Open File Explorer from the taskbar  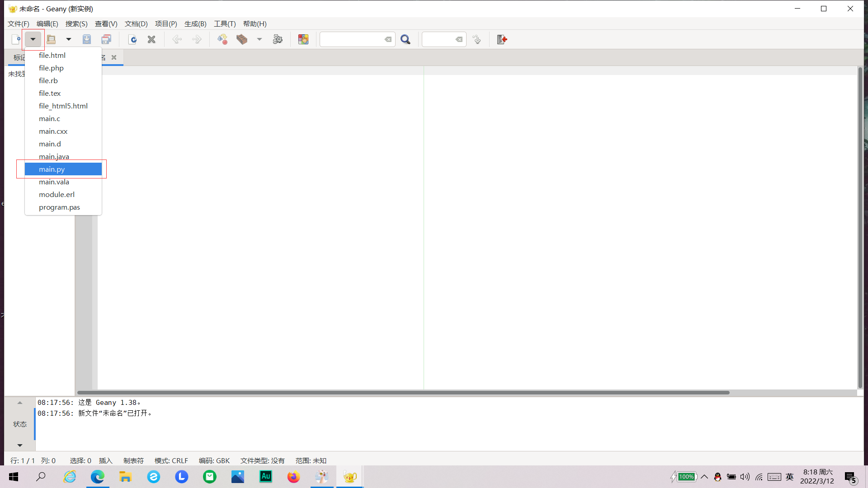click(125, 477)
